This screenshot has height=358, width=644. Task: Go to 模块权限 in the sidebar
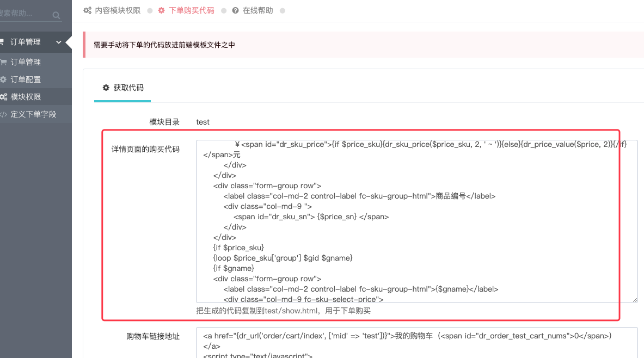point(26,97)
